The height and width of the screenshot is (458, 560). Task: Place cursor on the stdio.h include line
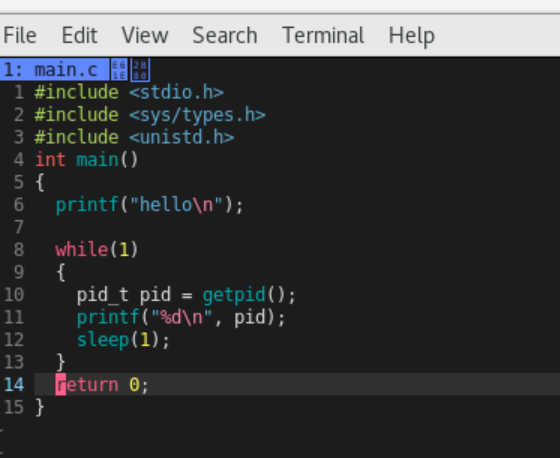pos(129,93)
